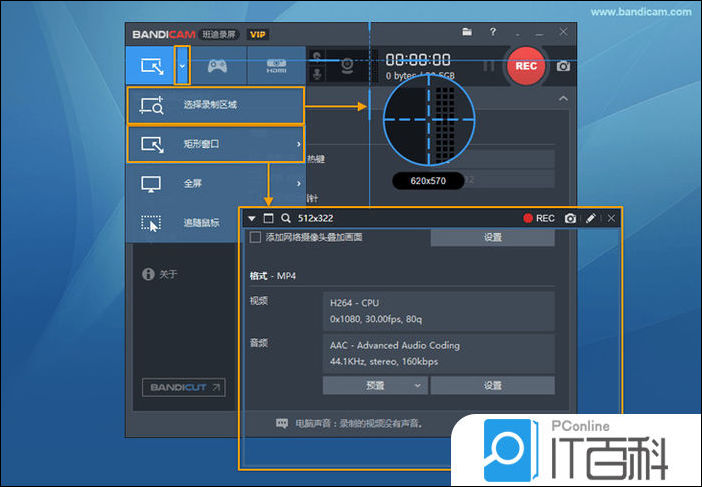Start recording with the big red REC button
This screenshot has width=702, height=487.
pyautogui.click(x=526, y=66)
